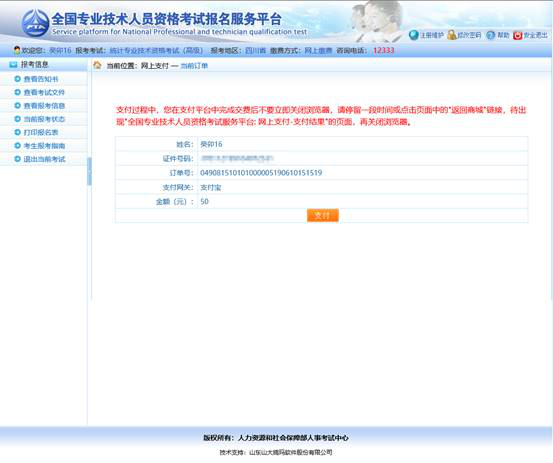This screenshot has height=463, width=553.
Task: Open 打印报名表 sidebar item
Action: click(41, 132)
